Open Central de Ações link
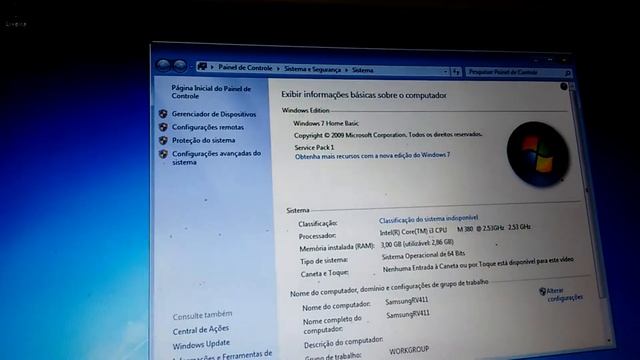Screen dimensions: 640x360 (x=200, y=330)
